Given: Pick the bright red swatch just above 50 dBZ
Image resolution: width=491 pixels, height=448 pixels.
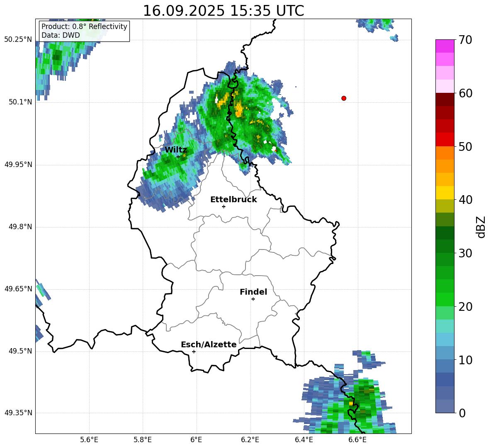Looking at the screenshot, I should click(x=445, y=140).
